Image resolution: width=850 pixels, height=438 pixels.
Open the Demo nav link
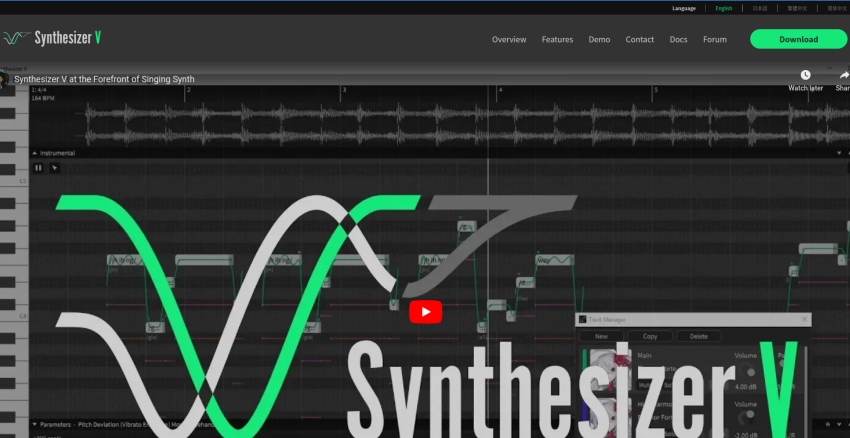pos(599,40)
